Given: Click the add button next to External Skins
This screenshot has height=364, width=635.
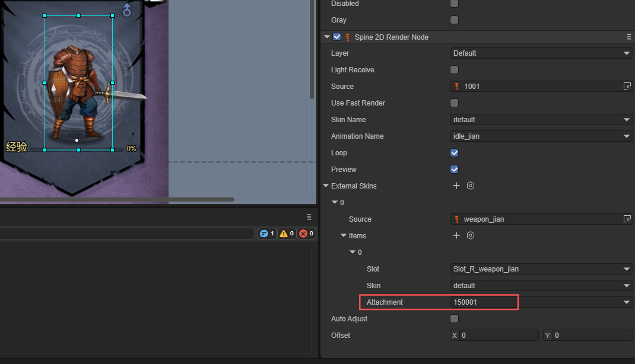Looking at the screenshot, I should [456, 186].
